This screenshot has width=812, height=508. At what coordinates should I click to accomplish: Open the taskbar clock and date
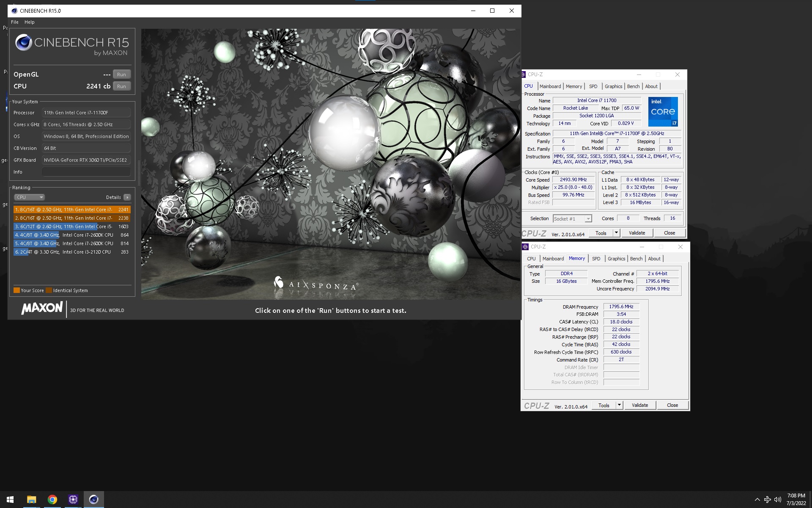tap(796, 500)
